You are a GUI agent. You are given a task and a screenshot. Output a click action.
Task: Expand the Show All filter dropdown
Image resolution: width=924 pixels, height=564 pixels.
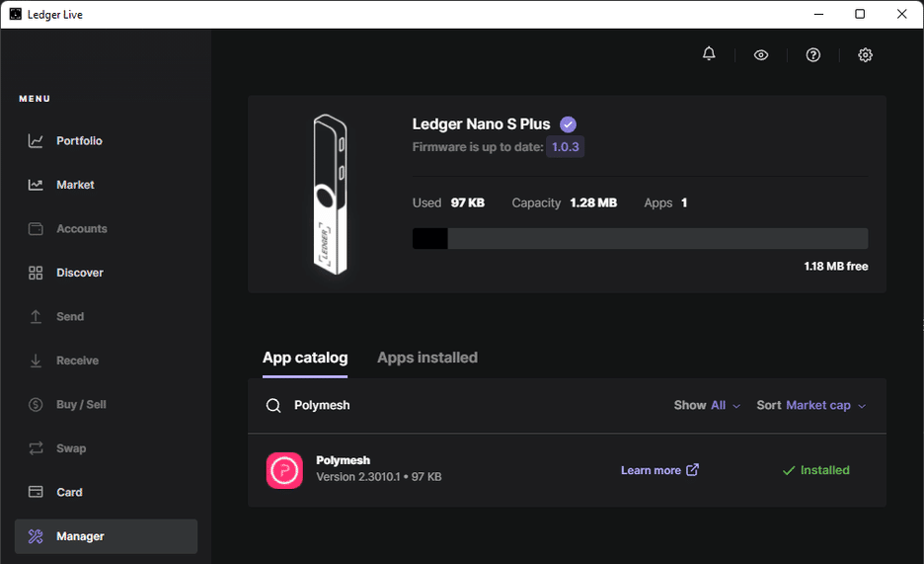click(707, 405)
